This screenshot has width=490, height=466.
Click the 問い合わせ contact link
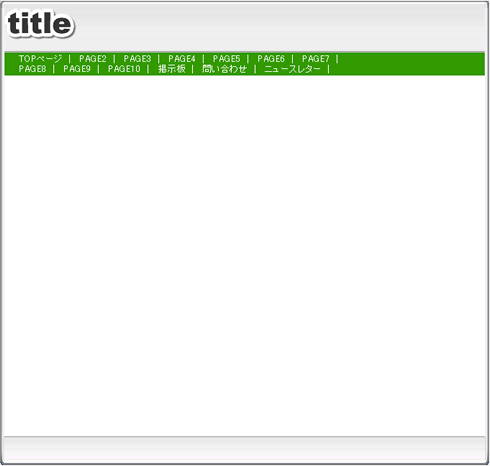point(225,69)
